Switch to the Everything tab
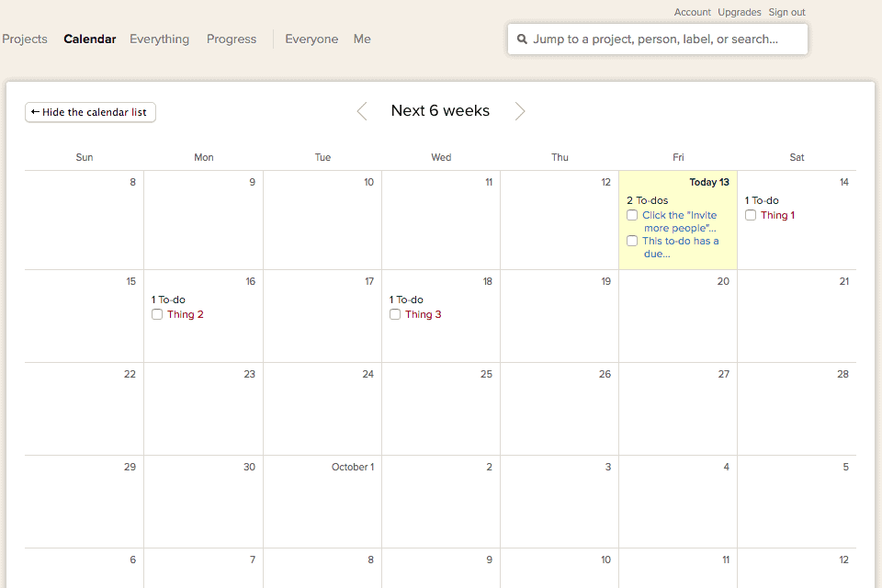 [x=159, y=40]
